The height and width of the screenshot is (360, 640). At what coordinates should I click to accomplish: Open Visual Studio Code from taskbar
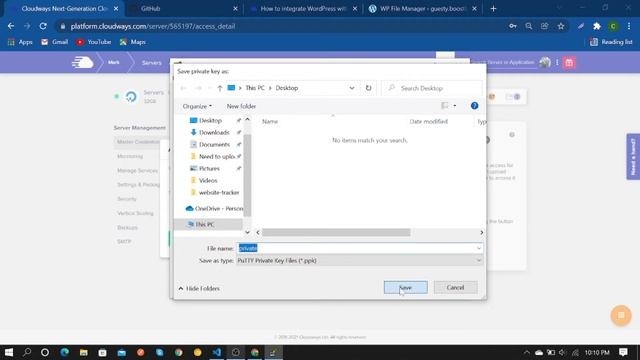click(217, 352)
